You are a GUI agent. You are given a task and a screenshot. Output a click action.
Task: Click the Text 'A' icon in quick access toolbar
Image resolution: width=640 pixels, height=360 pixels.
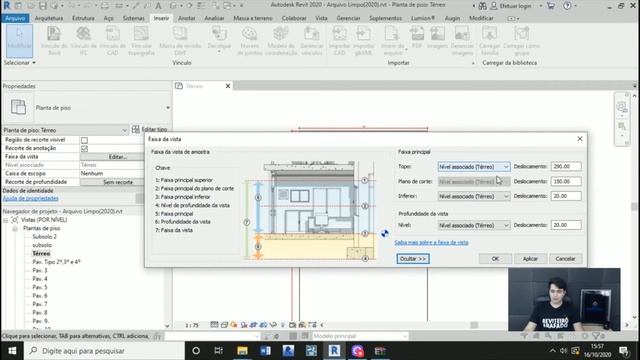pos(158,6)
